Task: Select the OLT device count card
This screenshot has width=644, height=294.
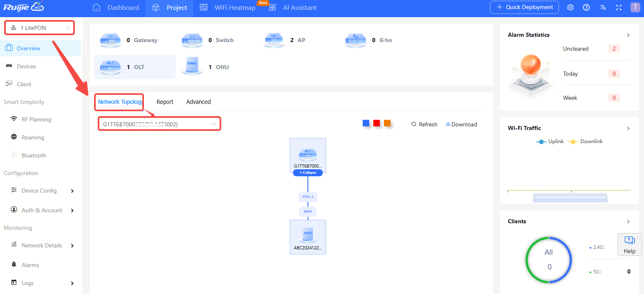Action: tap(135, 67)
